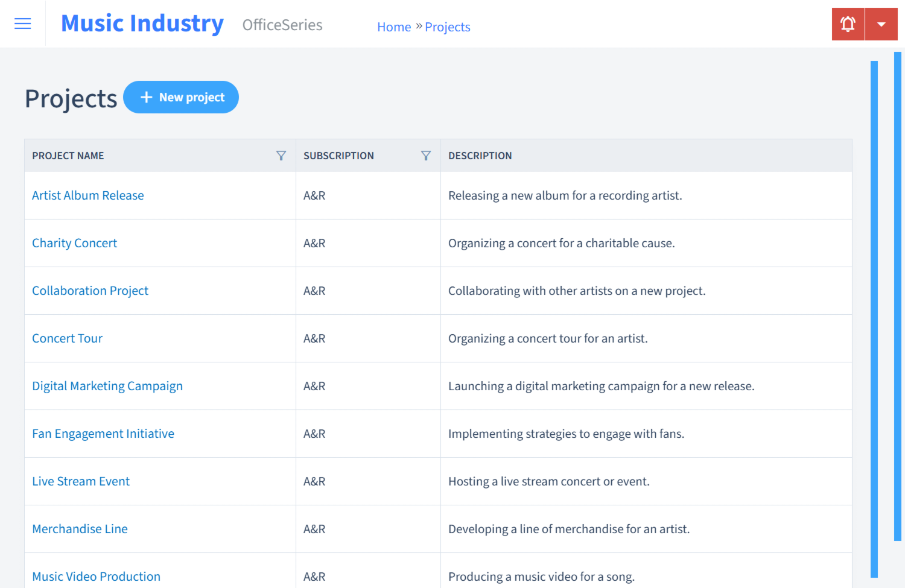Select the Music Industry logo text
The height and width of the screenshot is (588, 905).
pyautogui.click(x=142, y=23)
